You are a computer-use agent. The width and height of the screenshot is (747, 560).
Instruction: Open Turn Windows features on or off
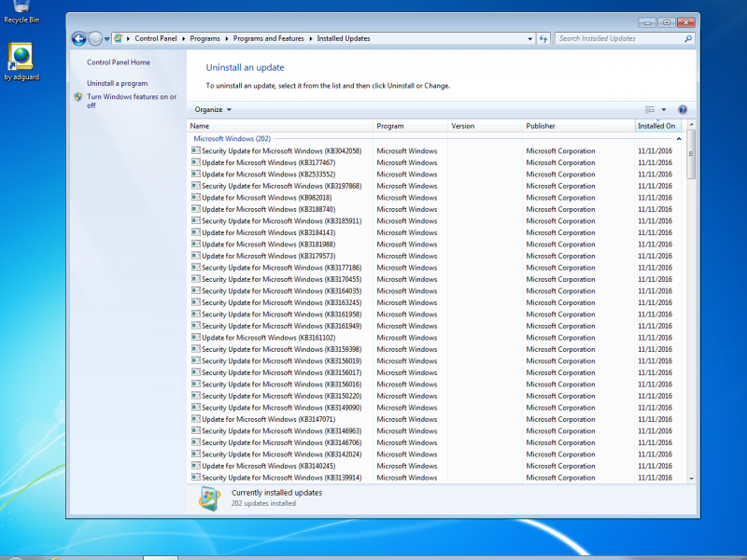pyautogui.click(x=132, y=101)
